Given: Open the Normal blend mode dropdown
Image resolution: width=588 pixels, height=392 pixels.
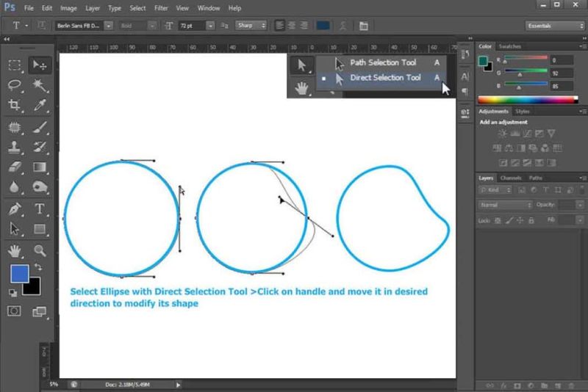Looking at the screenshot, I should (505, 205).
